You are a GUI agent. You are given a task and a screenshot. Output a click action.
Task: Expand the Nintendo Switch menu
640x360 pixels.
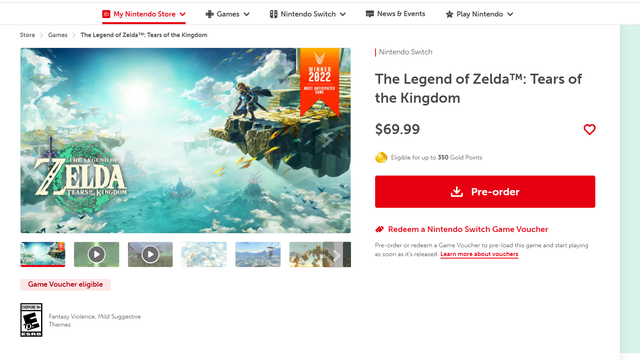tap(307, 14)
